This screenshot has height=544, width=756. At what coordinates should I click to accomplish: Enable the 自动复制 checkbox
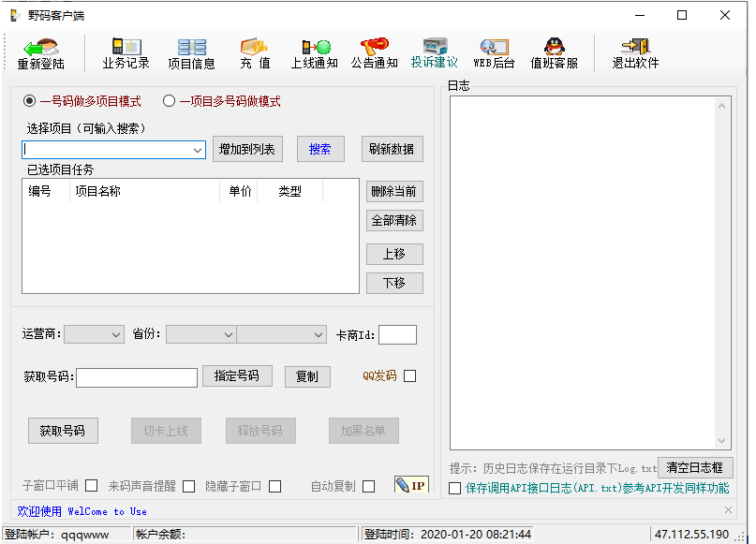coord(369,486)
